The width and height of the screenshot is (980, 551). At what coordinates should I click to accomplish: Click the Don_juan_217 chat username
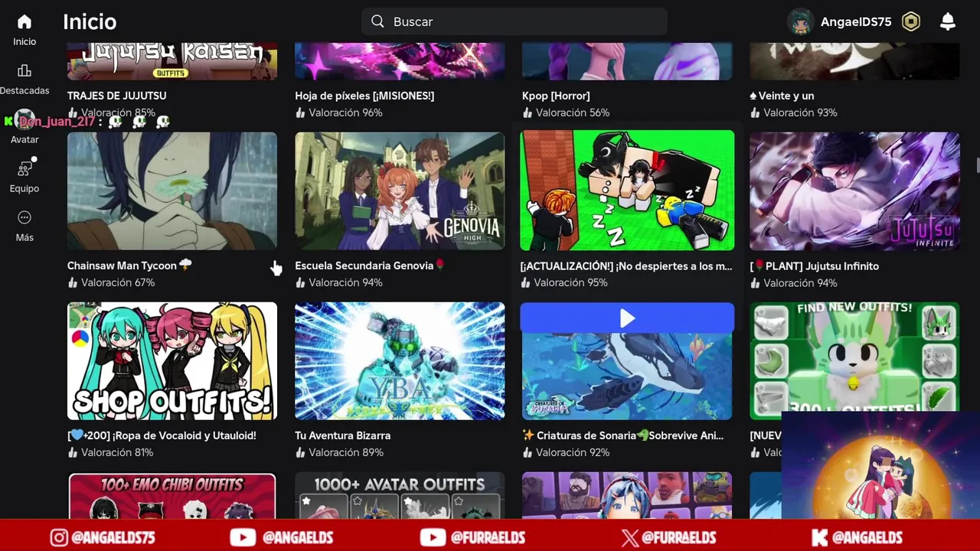[x=57, y=121]
